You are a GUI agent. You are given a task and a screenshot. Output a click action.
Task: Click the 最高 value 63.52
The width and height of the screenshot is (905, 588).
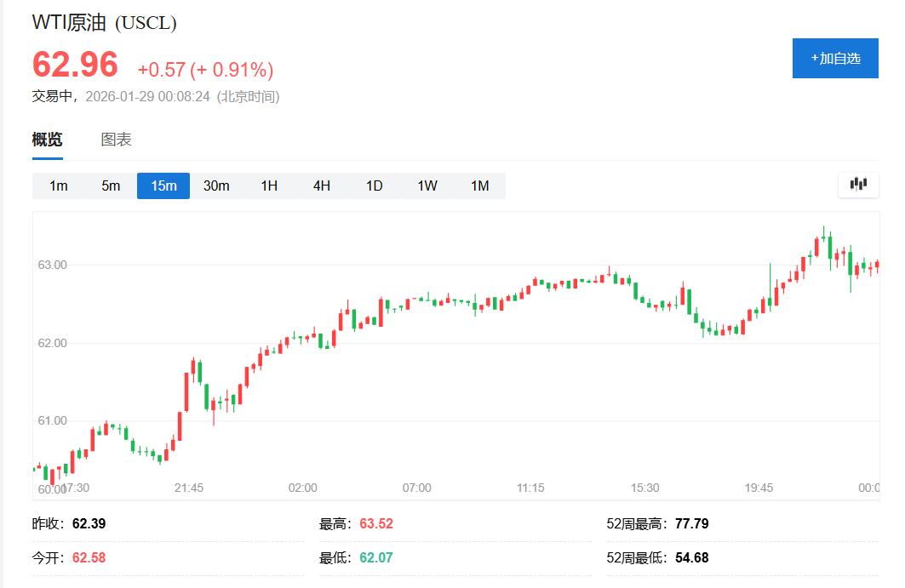click(x=376, y=523)
